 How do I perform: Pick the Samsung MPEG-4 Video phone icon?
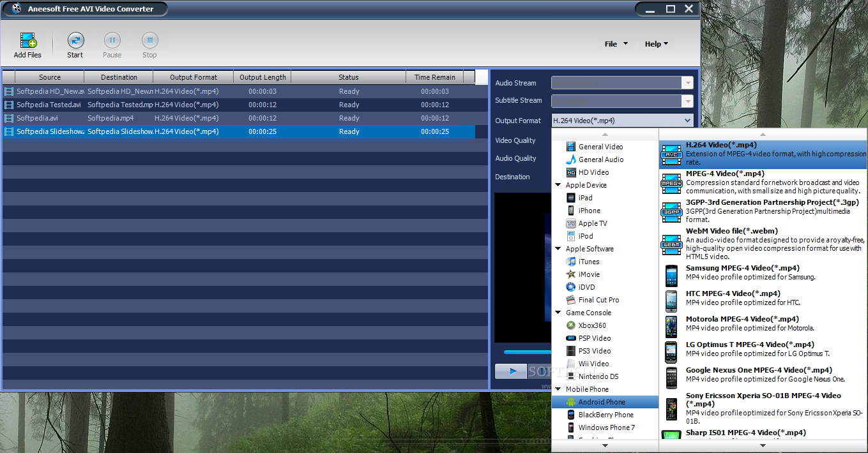point(671,275)
